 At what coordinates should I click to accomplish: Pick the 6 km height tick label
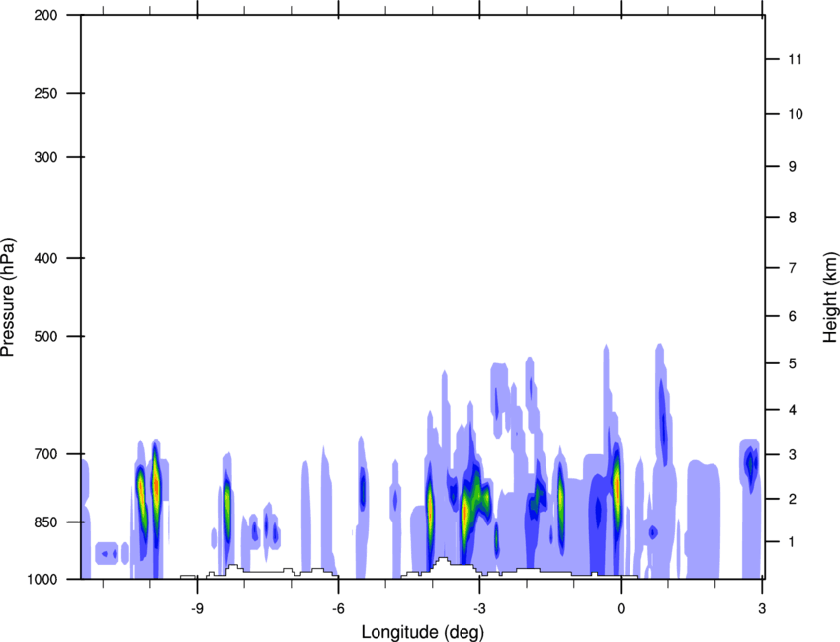pyautogui.click(x=793, y=316)
